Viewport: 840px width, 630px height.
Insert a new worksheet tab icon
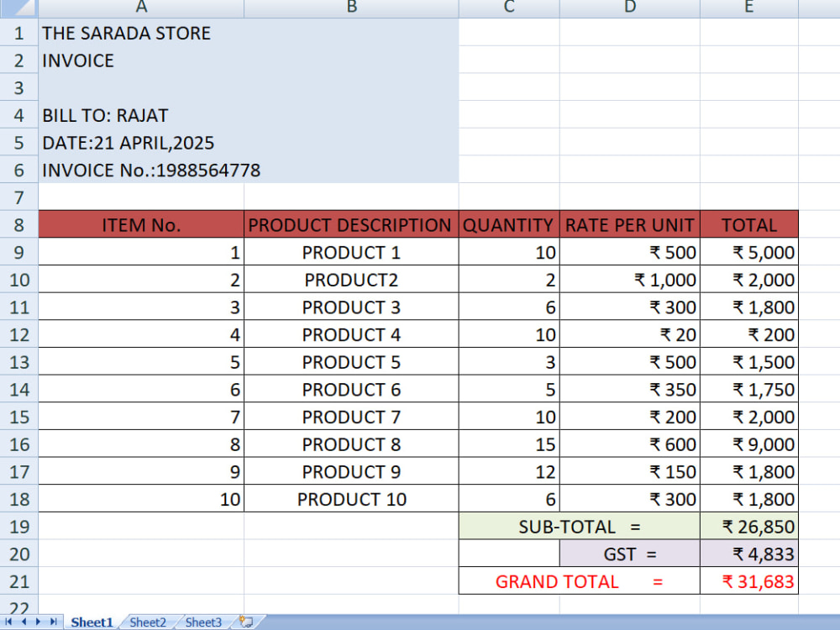(246, 622)
